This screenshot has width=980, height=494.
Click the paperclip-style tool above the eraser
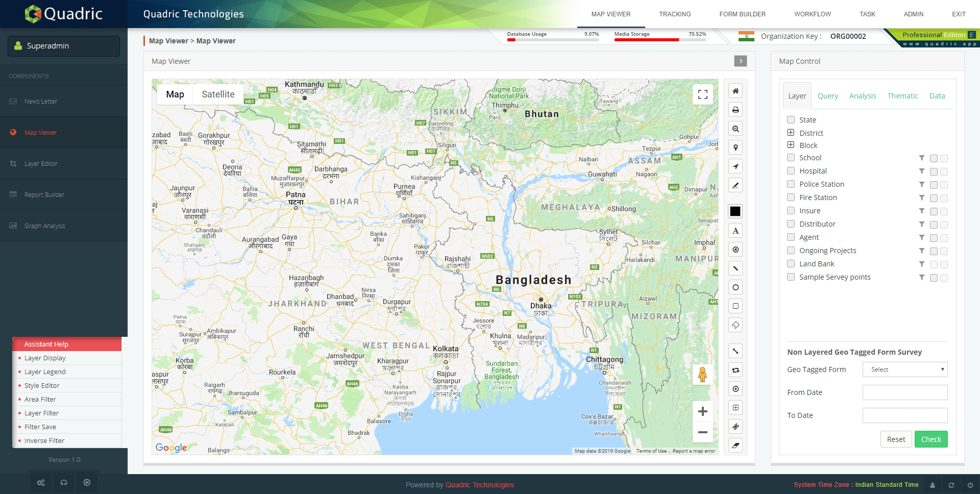point(736,427)
